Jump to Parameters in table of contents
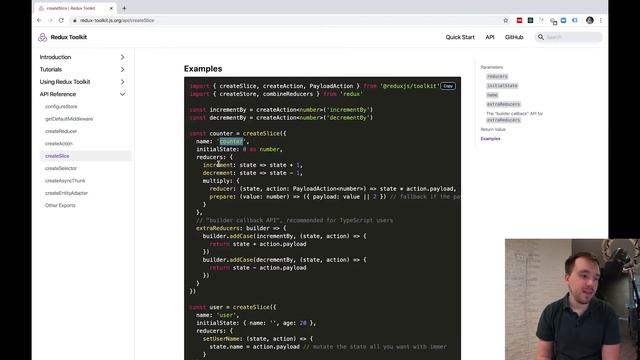The height and width of the screenshot is (360, 640). click(x=491, y=67)
